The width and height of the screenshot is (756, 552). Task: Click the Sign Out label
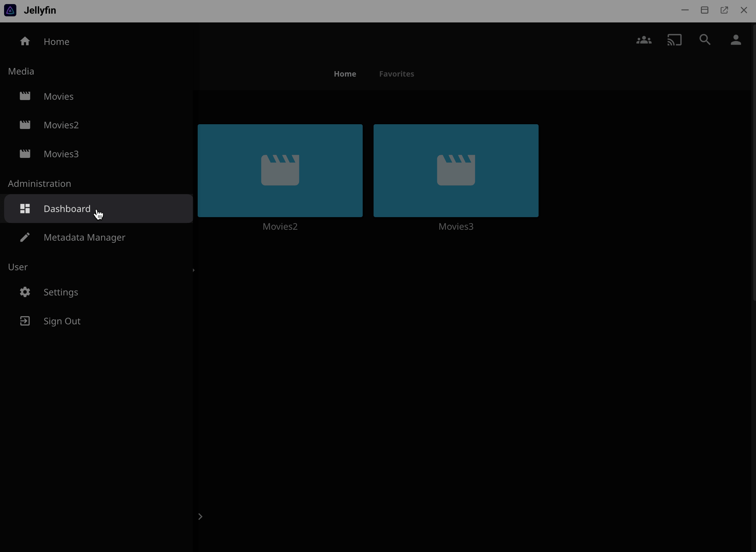pyautogui.click(x=62, y=321)
